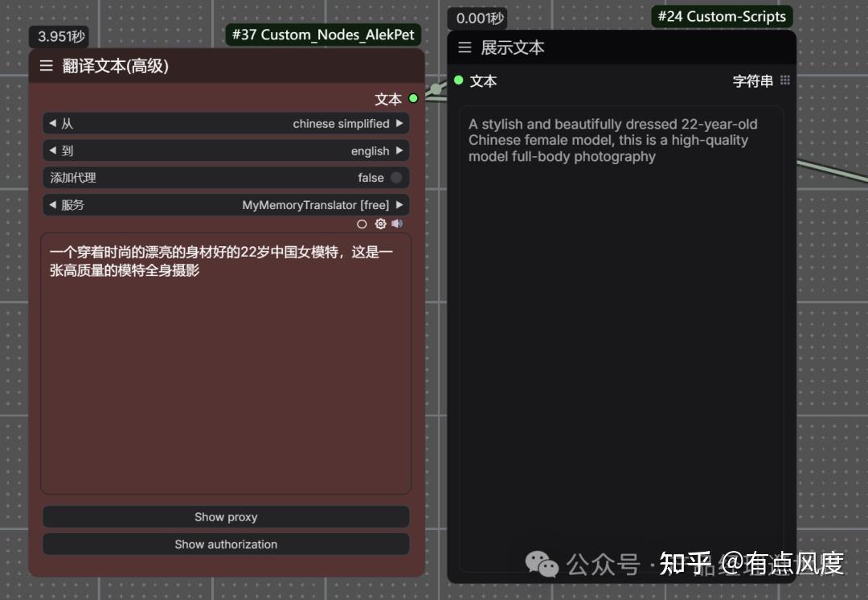The height and width of the screenshot is (600, 868).
Task: Click right arrow to change chinese simplified source
Action: 399,123
